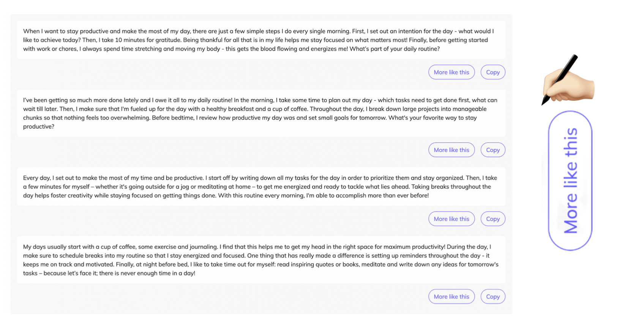The width and height of the screenshot is (644, 326).
Task: Click the text 'Then, I take 10 minutes for gratitude'
Action: click(132, 40)
